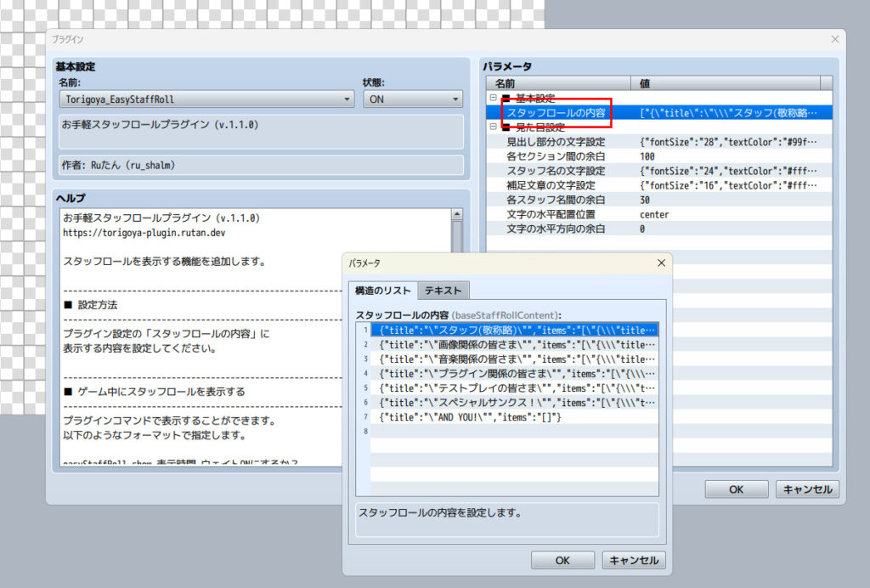Click キャンセル in the パラメータ dialog
This screenshot has width=870, height=588.
[634, 560]
